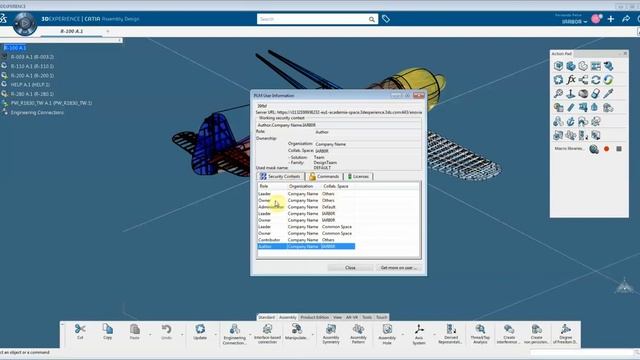This screenshot has height=360, width=640.
Task: Switch to the Touch toolbar tab
Action: pyautogui.click(x=382, y=317)
